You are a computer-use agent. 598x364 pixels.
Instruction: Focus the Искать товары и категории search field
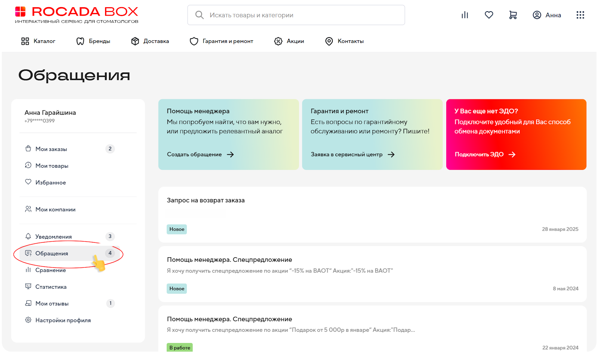pyautogui.click(x=296, y=15)
